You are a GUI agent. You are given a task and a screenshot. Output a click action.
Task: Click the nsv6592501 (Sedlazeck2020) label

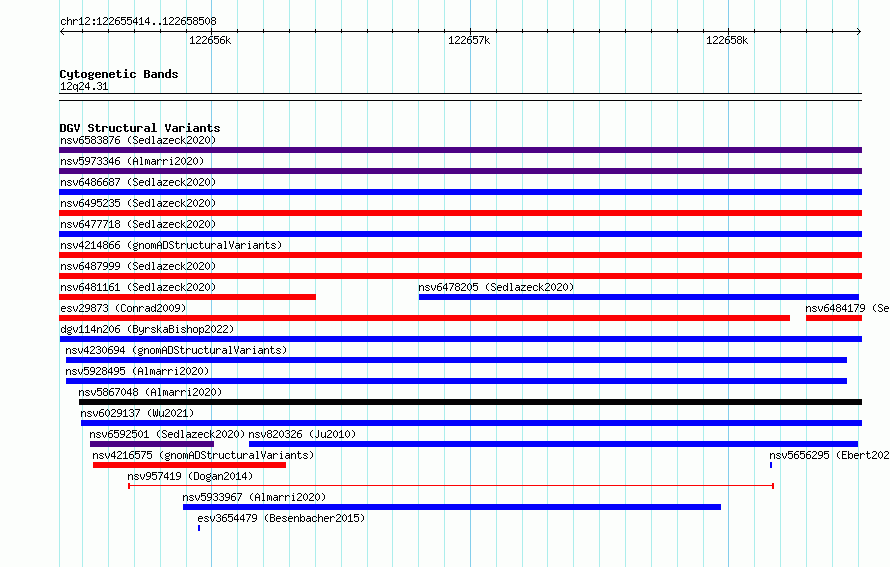pos(167,434)
